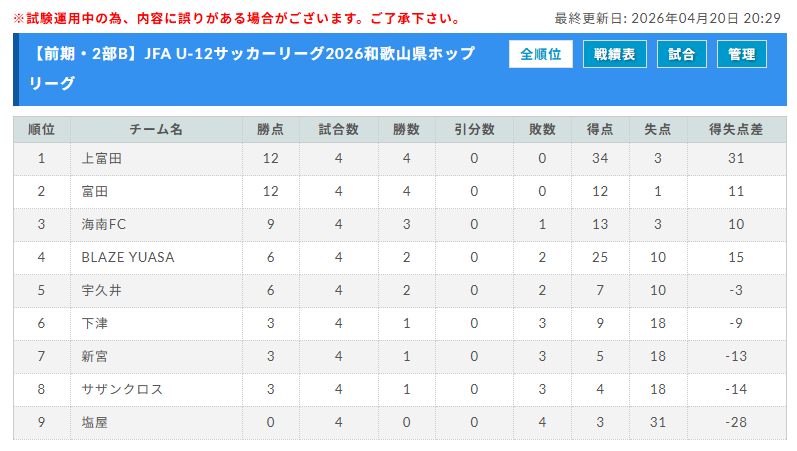Screen dimensions: 797x451
Task: Open the 試合 matches tab
Action: point(682,54)
